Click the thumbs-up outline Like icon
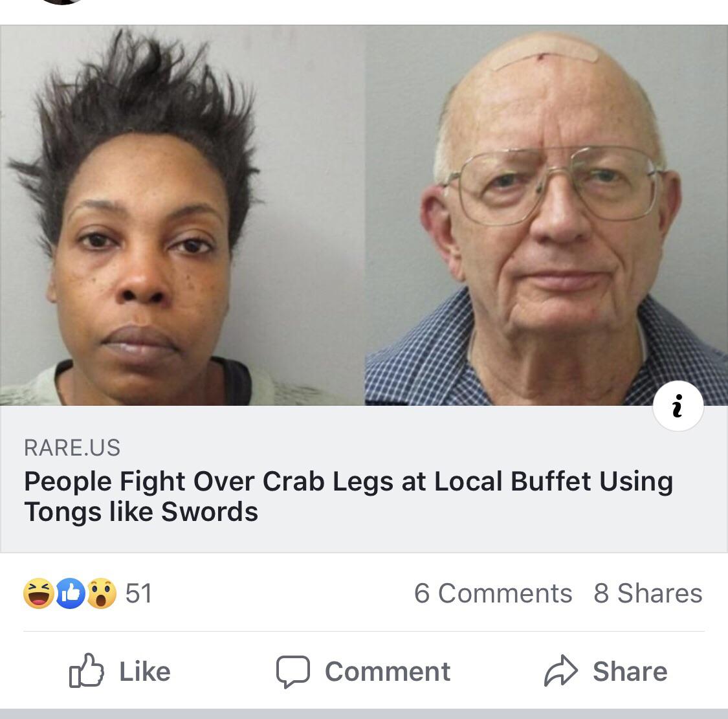The width and height of the screenshot is (728, 719). pyautogui.click(x=86, y=670)
